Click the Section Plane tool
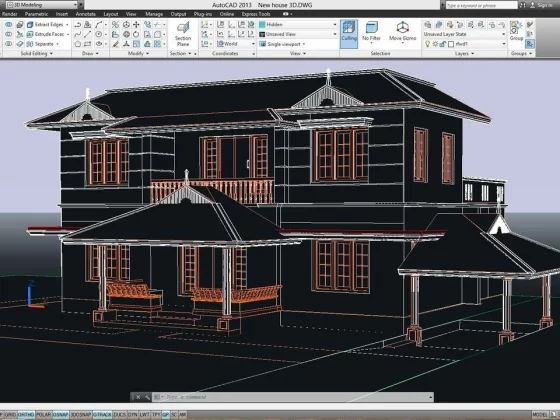Viewport: 560px width, 420px height. (x=183, y=33)
